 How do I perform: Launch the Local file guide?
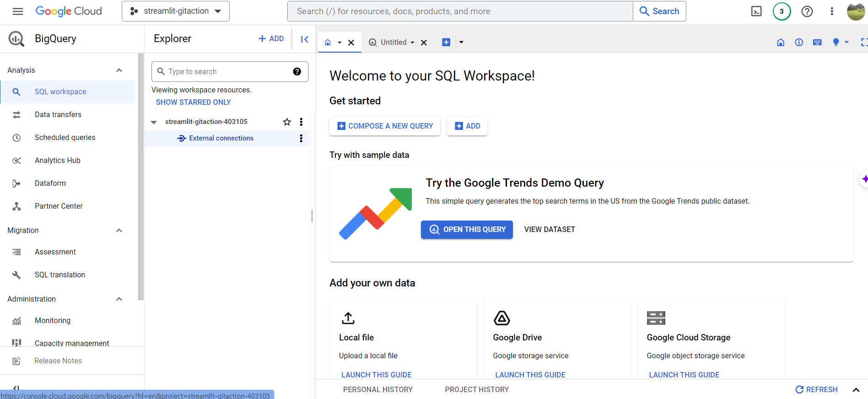click(x=377, y=375)
